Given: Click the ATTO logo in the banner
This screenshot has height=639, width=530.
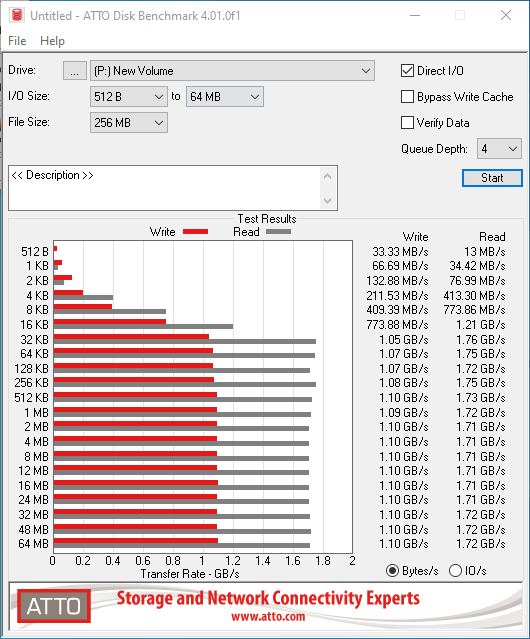Looking at the screenshot, I should point(54,606).
